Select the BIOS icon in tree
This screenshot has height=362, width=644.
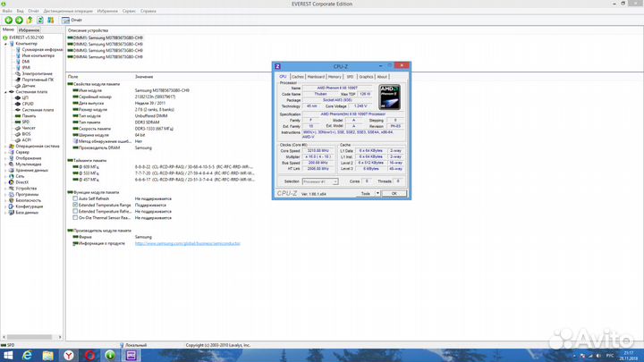[x=18, y=134]
